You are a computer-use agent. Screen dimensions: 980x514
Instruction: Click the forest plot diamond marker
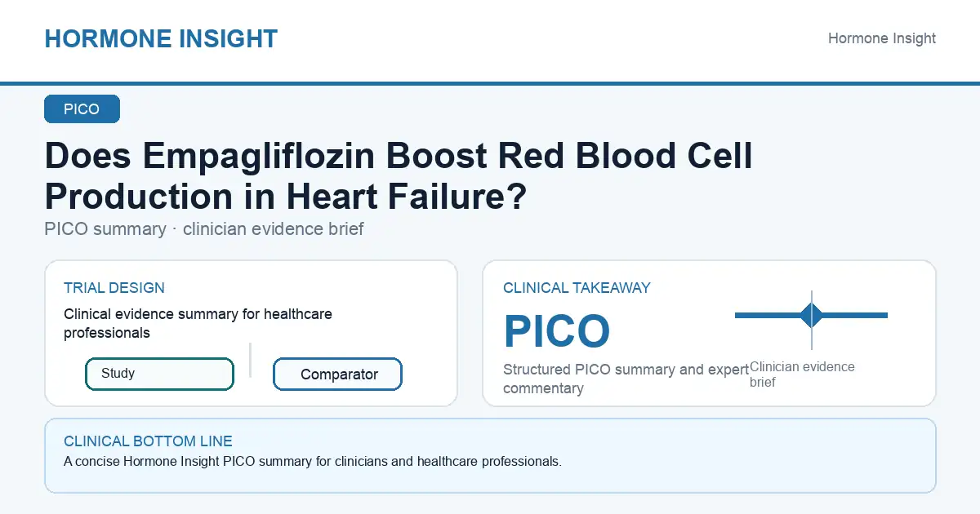[812, 315]
